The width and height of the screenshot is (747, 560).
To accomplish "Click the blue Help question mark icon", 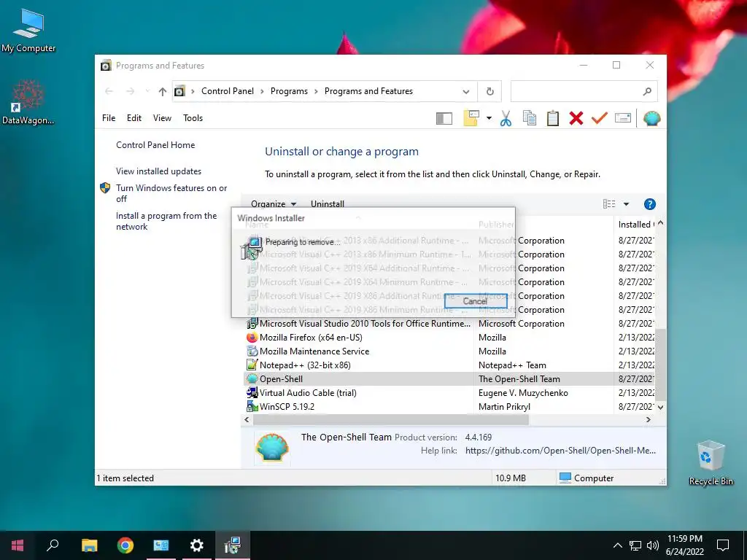I will click(649, 204).
